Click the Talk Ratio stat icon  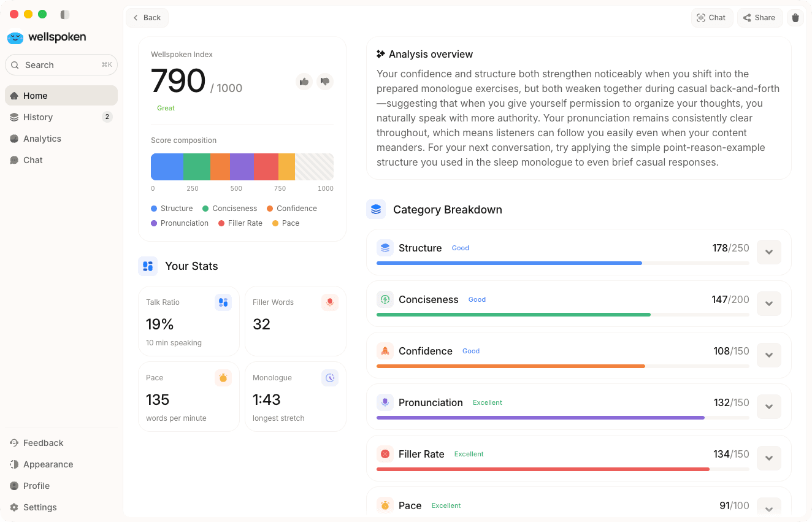[223, 302]
